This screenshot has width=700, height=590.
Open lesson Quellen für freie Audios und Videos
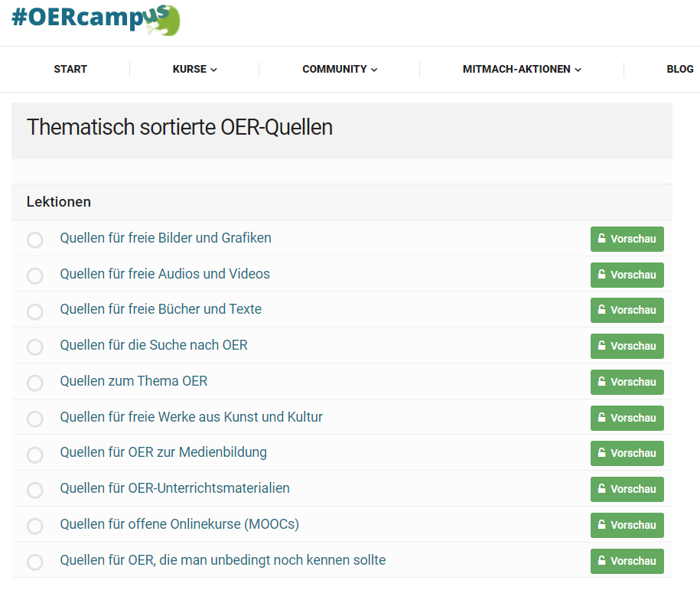(x=164, y=274)
